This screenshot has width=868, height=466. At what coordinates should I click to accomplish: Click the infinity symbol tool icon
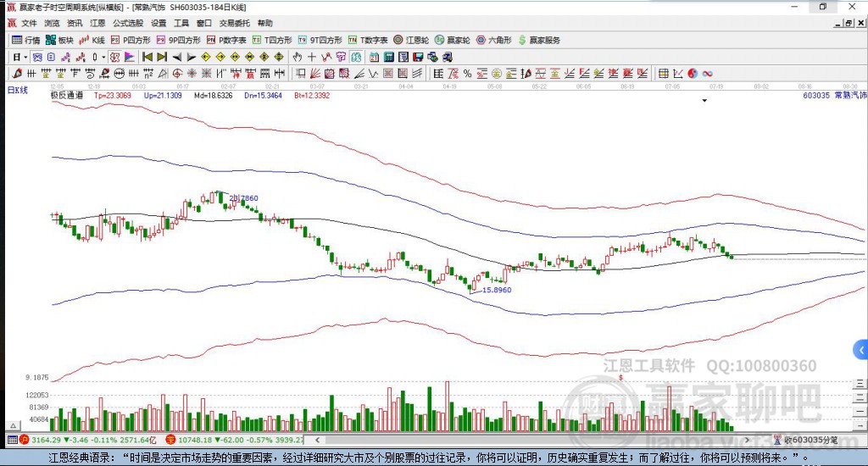[707, 73]
